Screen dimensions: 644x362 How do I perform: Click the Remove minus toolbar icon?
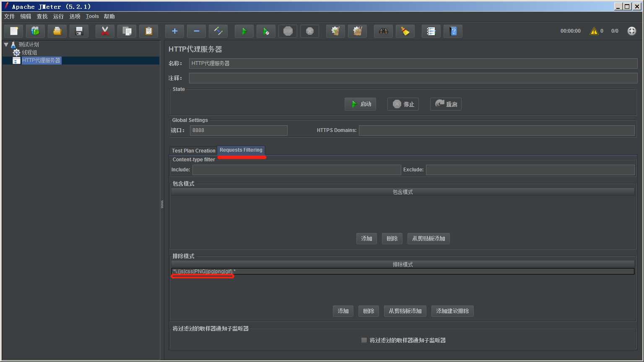196,31
